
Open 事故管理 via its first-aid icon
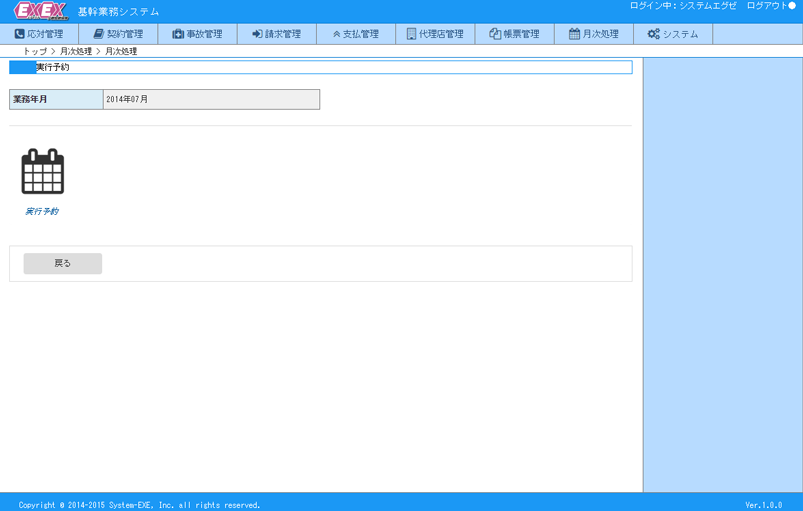tap(178, 34)
